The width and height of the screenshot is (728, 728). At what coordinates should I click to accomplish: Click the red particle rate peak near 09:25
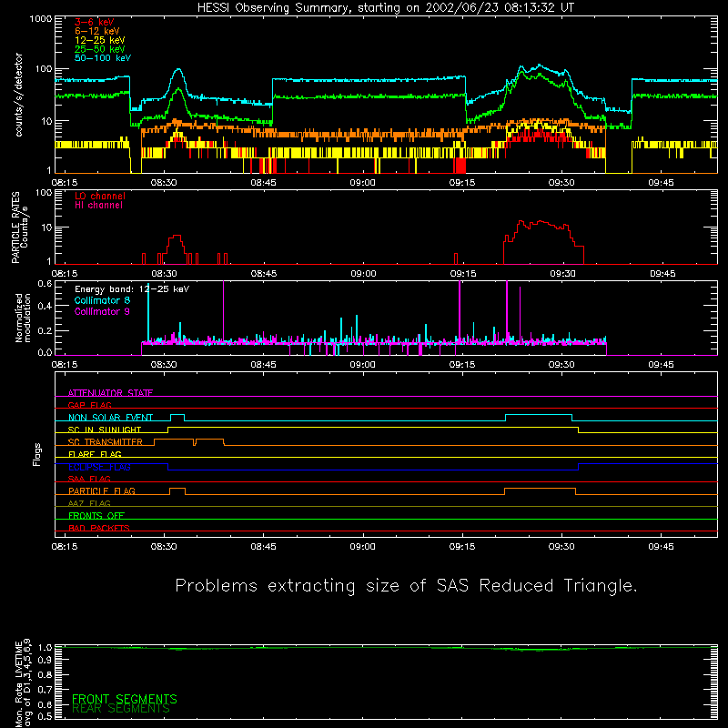pos(541,223)
